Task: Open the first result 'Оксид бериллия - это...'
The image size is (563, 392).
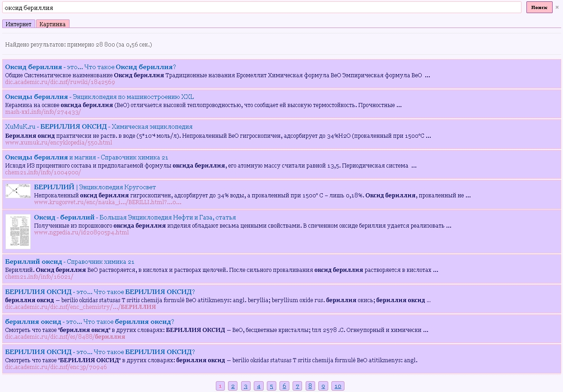Action: [90, 67]
